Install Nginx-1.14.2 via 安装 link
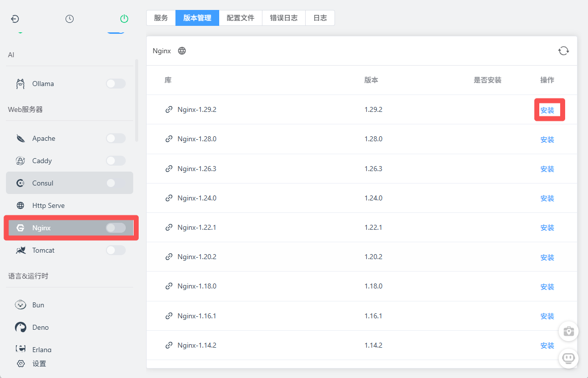The width and height of the screenshot is (588, 378). pyautogui.click(x=547, y=345)
